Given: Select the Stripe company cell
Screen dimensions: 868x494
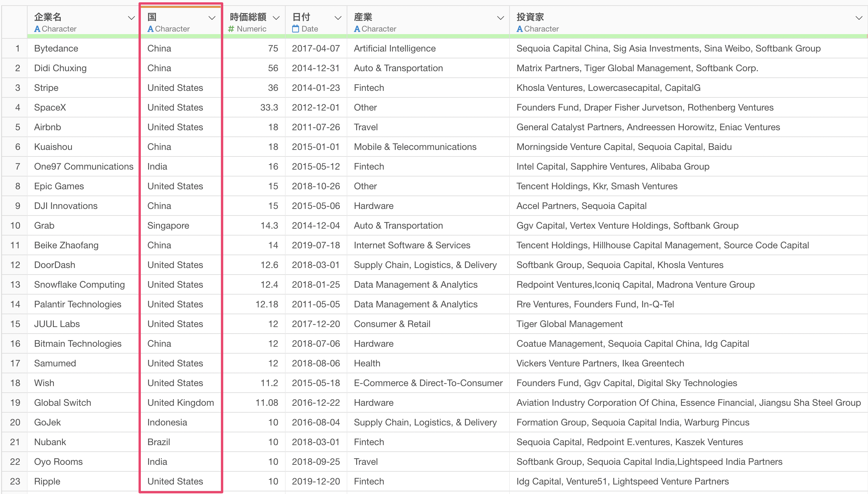Looking at the screenshot, I should point(83,88).
